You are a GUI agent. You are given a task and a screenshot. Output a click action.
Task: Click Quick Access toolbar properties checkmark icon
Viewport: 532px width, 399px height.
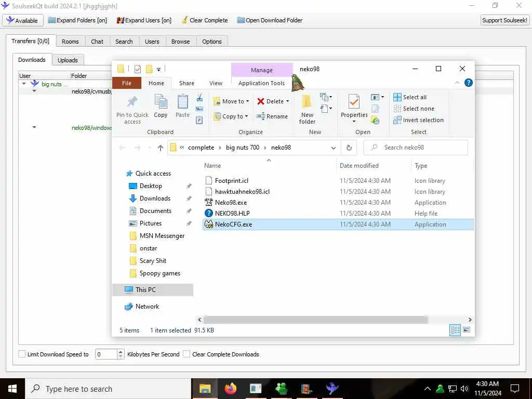coord(137,69)
